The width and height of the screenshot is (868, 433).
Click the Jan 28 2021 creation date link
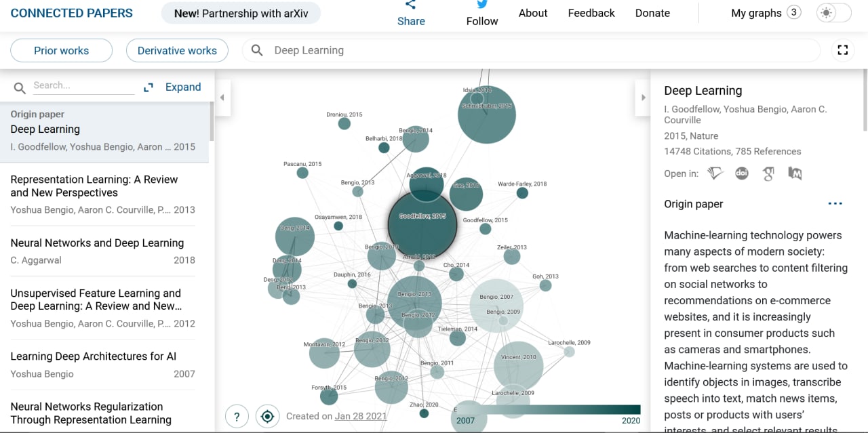click(361, 416)
